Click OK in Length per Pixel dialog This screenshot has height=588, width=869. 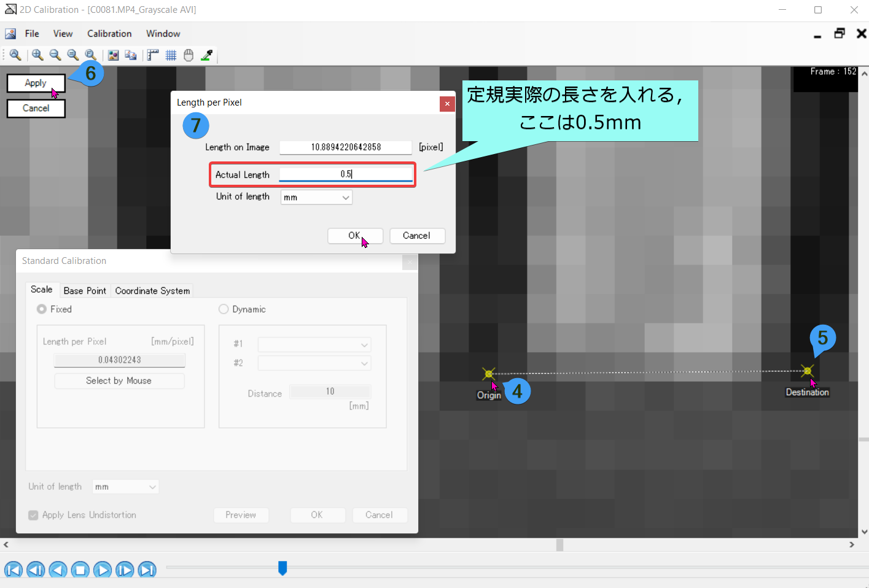pyautogui.click(x=355, y=236)
